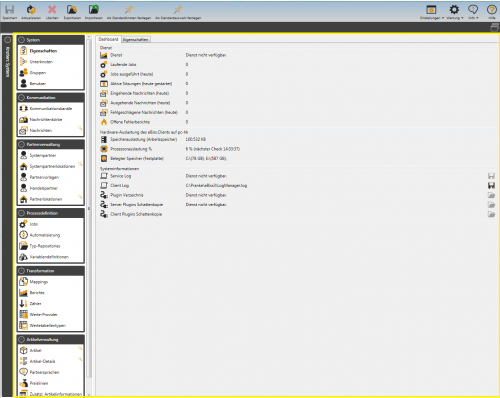This screenshot has height=398, width=500.
Task: Open Berichte in the Transformation group
Action: (x=37, y=293)
